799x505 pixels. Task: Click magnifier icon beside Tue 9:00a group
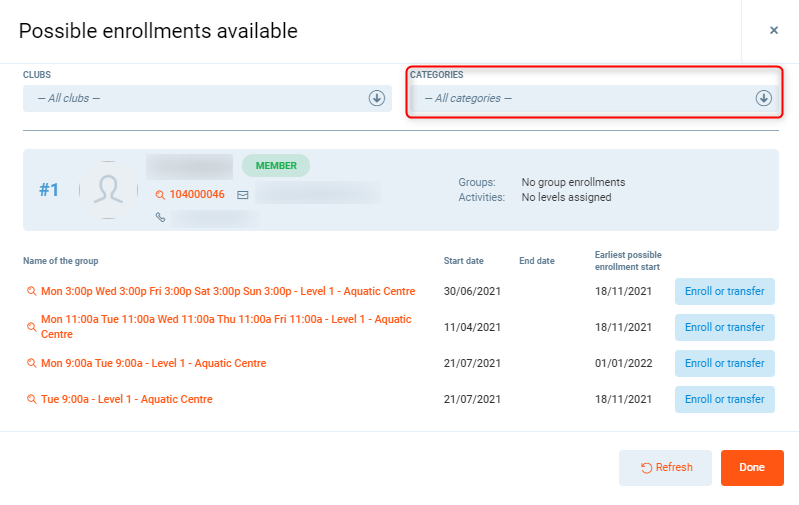[32, 400]
